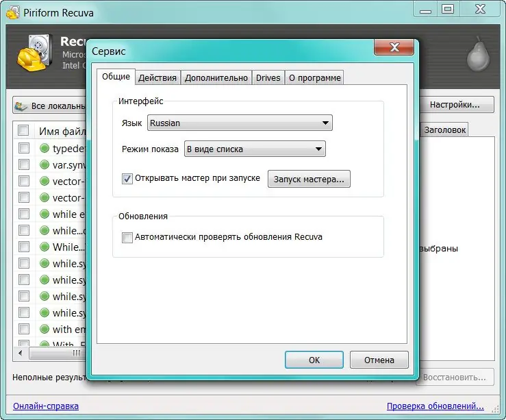Open the Дополнительно tab
Viewport: 506px width, 420px height.
coord(216,78)
